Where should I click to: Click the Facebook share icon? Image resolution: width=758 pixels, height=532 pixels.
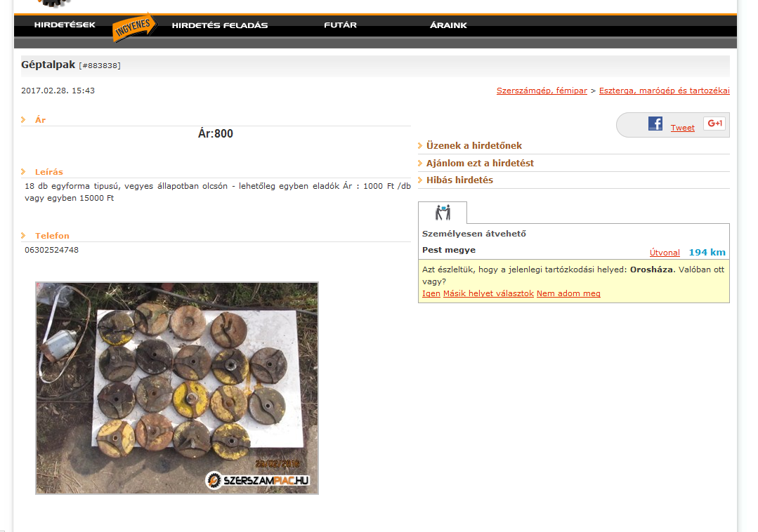coord(655,124)
